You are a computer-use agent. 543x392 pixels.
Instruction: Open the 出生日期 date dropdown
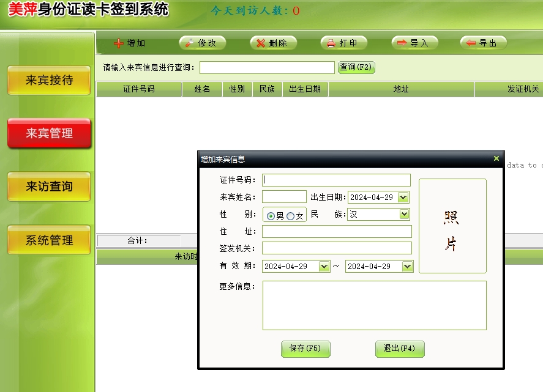(x=403, y=197)
